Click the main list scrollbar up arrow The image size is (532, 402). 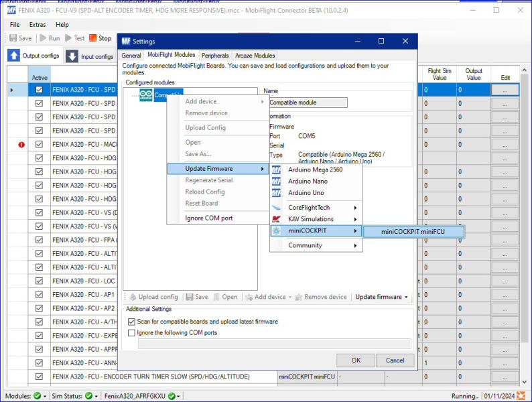click(x=525, y=70)
